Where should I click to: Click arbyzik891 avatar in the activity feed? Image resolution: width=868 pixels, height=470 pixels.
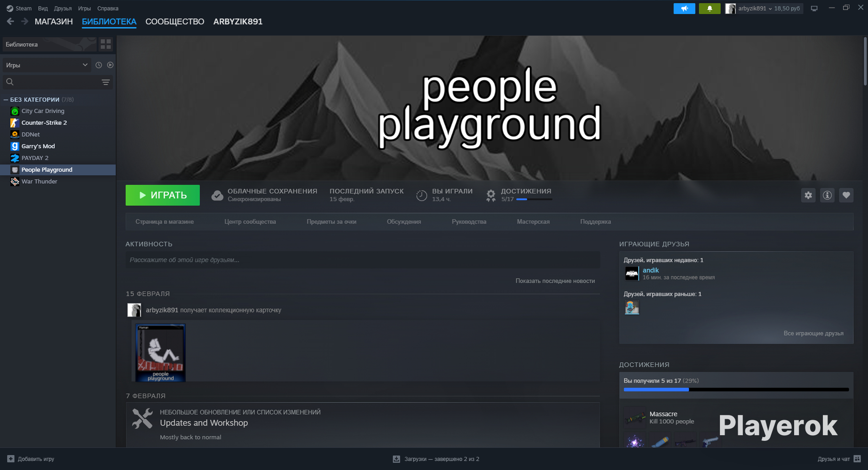tap(134, 310)
